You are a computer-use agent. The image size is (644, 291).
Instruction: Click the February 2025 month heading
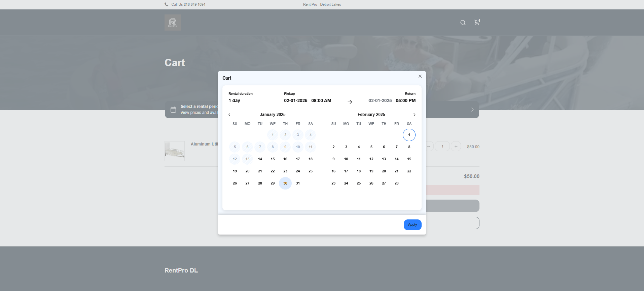tap(371, 115)
